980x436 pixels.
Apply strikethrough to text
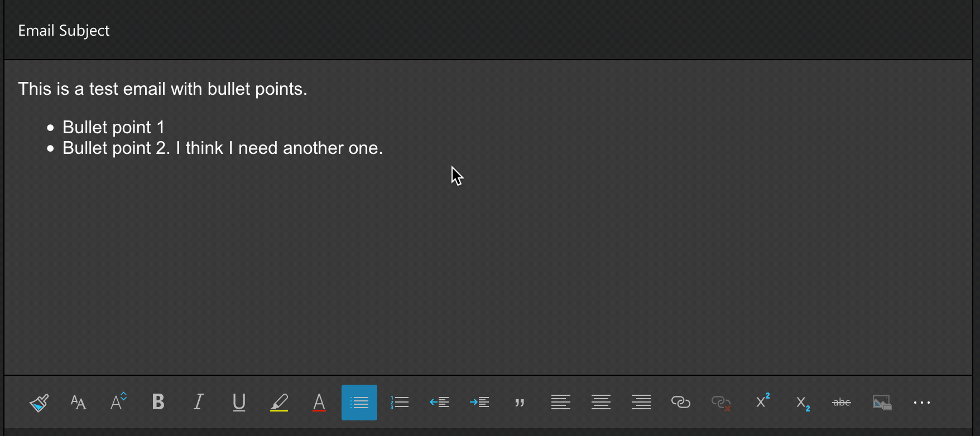click(x=842, y=402)
